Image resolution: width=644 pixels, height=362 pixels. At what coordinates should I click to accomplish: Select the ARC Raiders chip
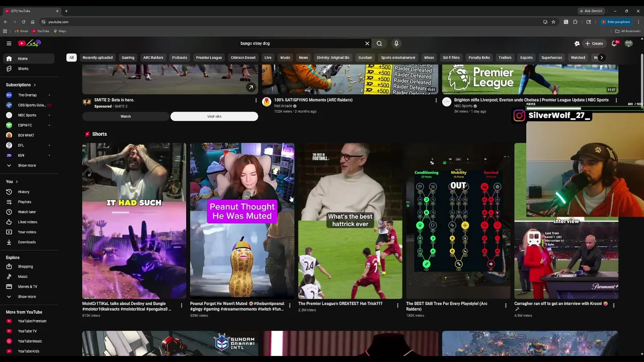153,57
